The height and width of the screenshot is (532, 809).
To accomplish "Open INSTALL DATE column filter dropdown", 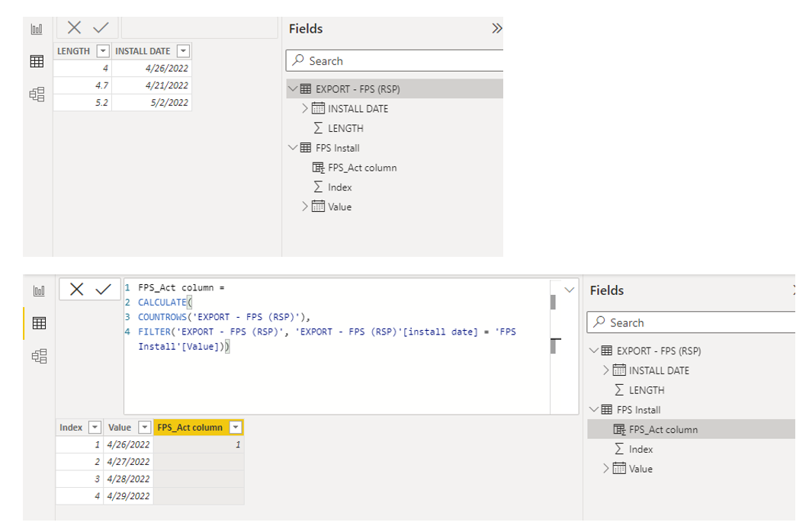I will (183, 51).
